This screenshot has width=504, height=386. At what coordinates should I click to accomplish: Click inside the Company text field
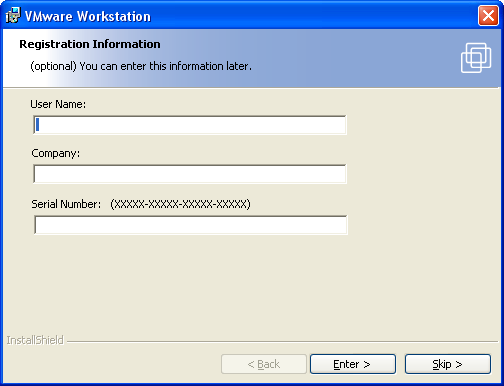(190, 174)
